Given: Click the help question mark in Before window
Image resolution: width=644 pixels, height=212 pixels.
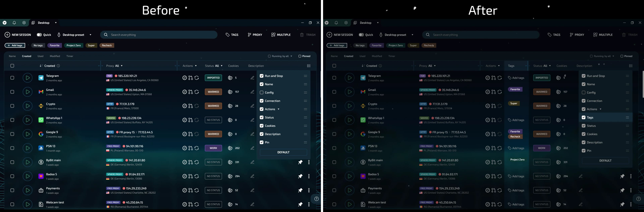Looking at the screenshot, I should pyautogui.click(x=316, y=199).
